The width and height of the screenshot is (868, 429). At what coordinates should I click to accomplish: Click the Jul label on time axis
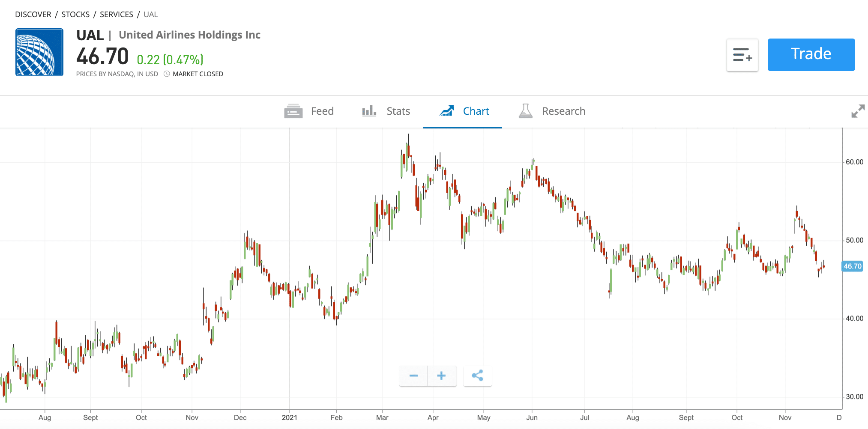click(585, 417)
